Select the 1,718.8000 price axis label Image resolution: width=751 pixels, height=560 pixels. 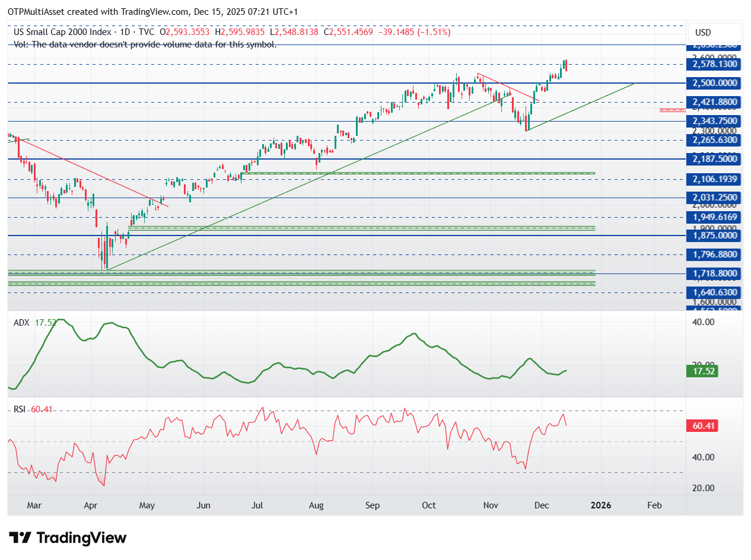pyautogui.click(x=714, y=273)
